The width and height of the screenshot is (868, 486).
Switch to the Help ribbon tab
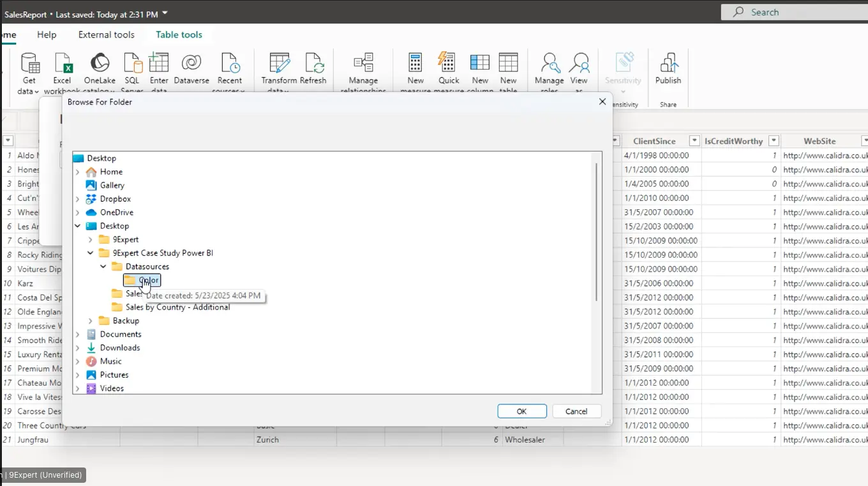point(47,34)
